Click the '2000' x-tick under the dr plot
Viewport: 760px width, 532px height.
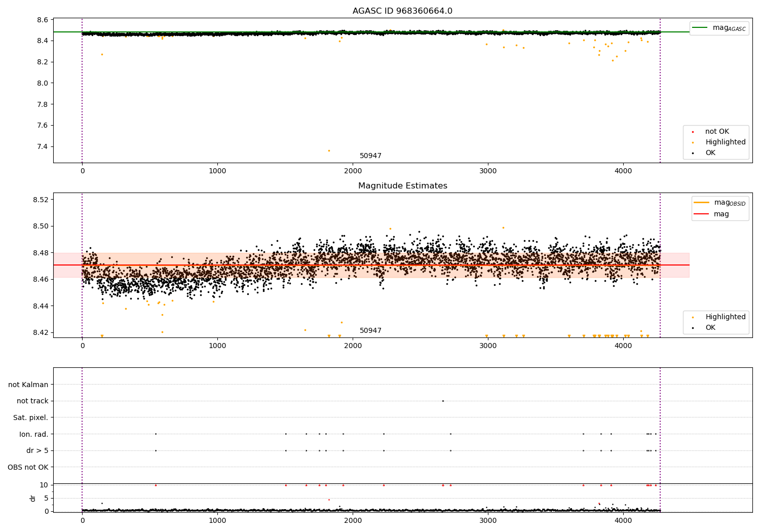point(353,520)
